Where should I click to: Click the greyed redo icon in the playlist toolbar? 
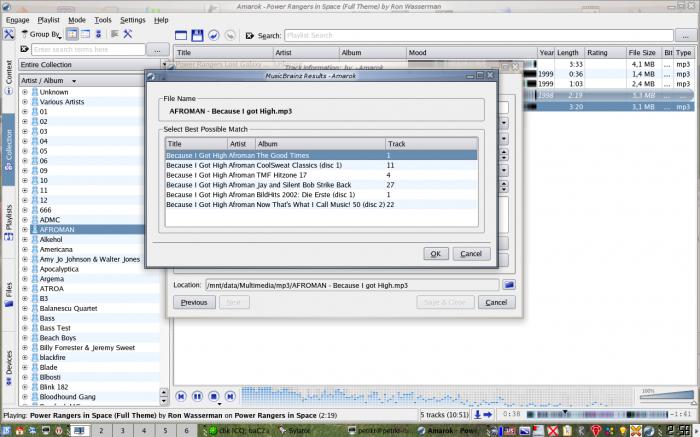coord(230,35)
